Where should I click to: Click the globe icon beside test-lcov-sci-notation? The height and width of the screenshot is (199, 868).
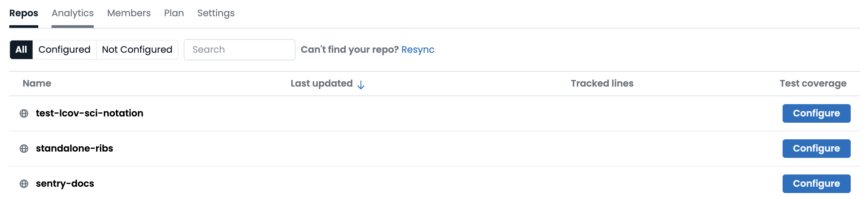pyautogui.click(x=24, y=114)
